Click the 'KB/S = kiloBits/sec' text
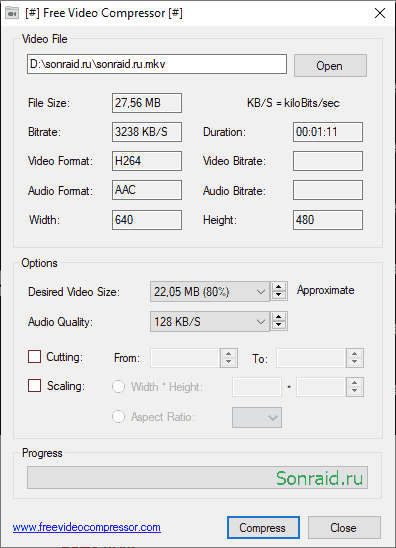396x548 pixels. (x=293, y=103)
